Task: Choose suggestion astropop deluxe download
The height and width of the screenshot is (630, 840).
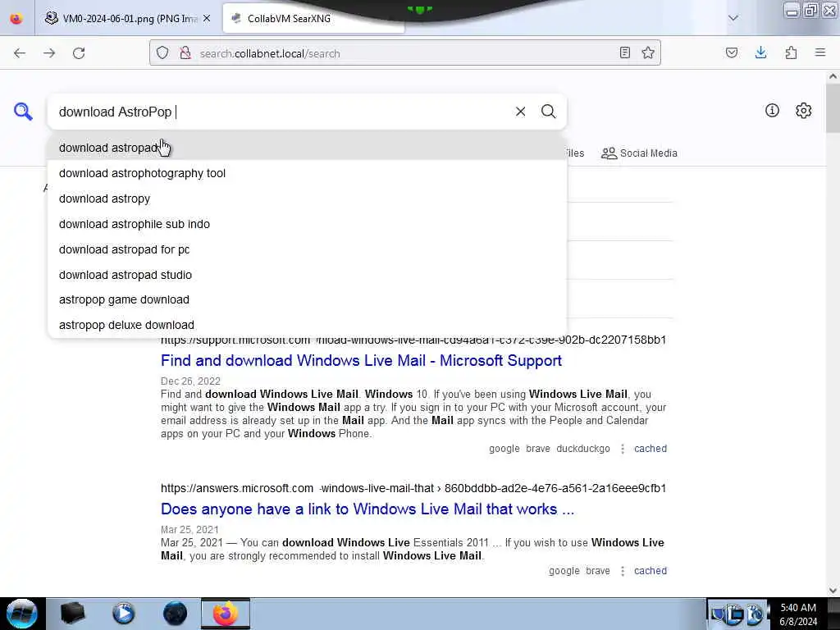Action: 307,325
